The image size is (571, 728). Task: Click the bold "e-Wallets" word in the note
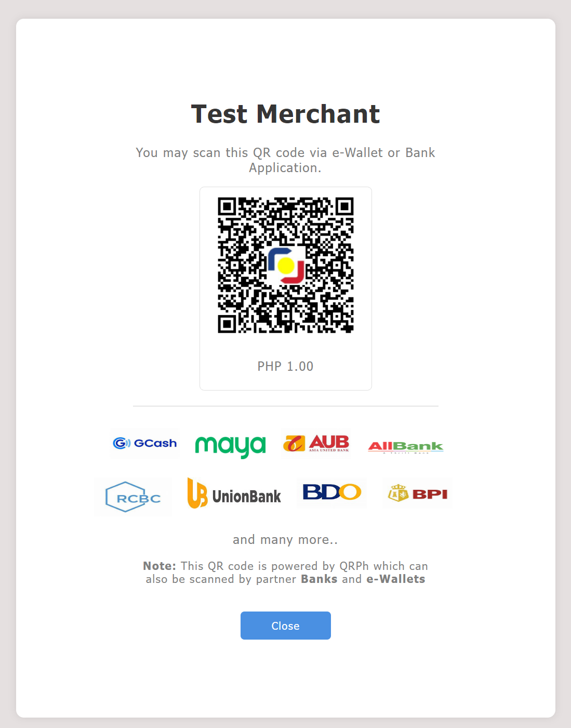click(396, 579)
